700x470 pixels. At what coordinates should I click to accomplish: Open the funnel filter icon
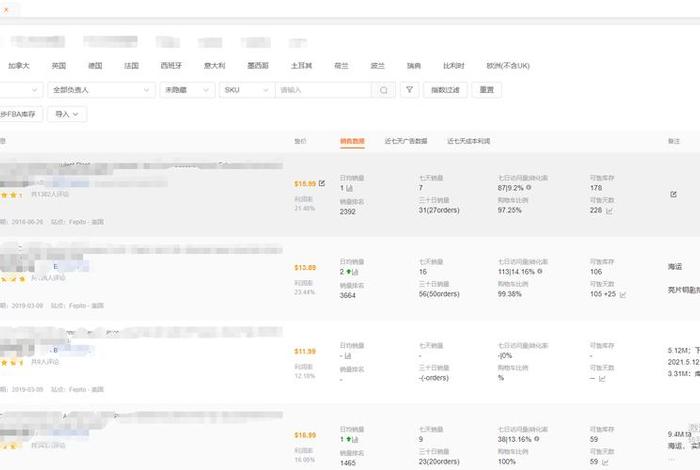coord(409,90)
